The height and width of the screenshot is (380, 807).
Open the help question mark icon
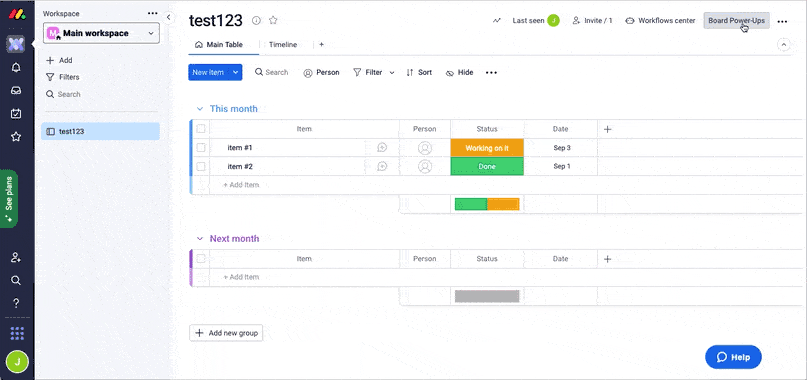[16, 303]
